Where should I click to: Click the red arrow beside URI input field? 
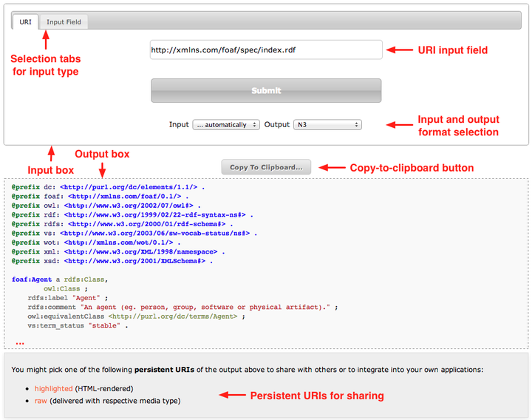(402, 50)
